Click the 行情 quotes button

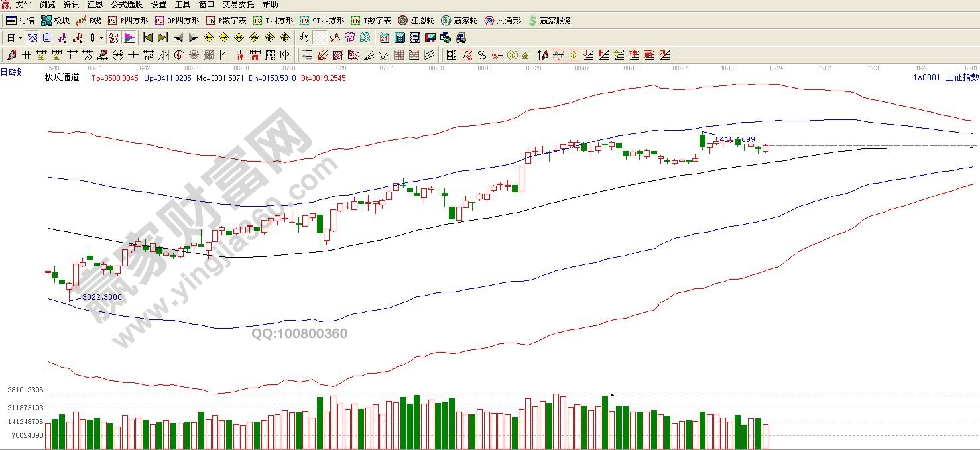pos(21,21)
